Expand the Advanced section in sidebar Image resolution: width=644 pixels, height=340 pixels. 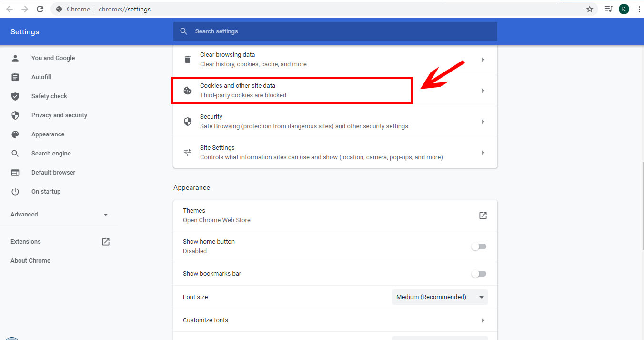[x=60, y=215]
